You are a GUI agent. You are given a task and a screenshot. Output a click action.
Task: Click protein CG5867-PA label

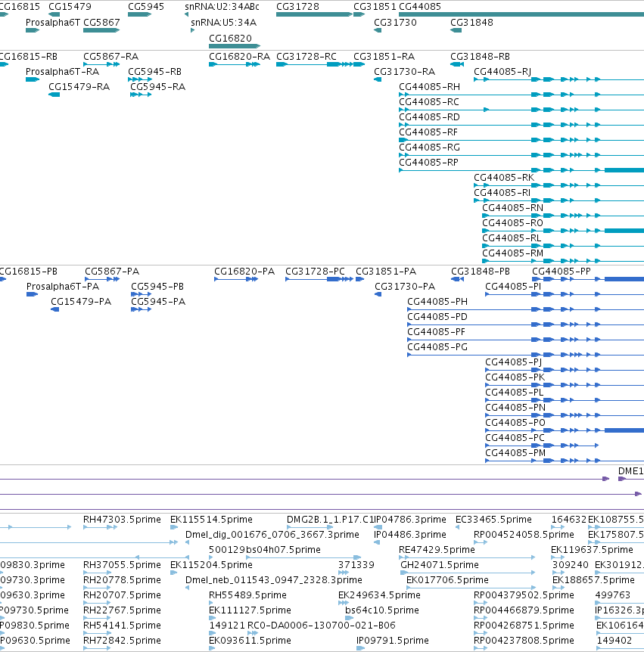coord(112,272)
